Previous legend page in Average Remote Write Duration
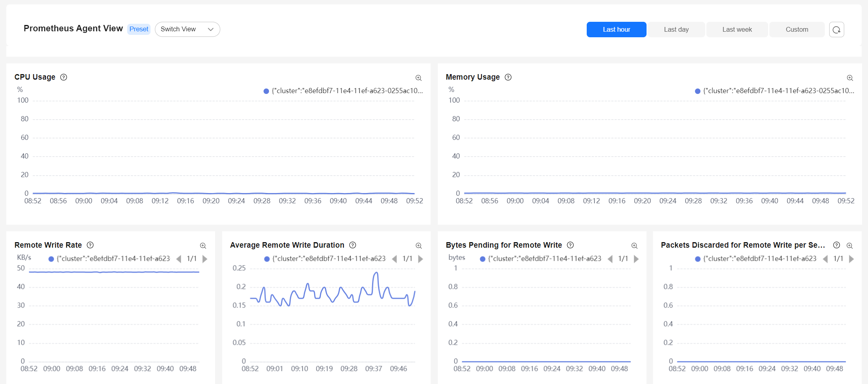Image resolution: width=868 pixels, height=384 pixels. [394, 259]
